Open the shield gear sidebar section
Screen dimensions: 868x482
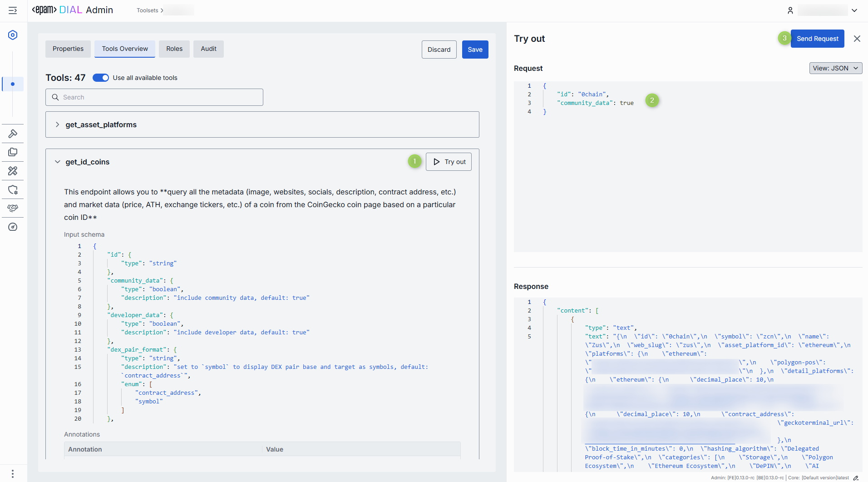(13, 190)
